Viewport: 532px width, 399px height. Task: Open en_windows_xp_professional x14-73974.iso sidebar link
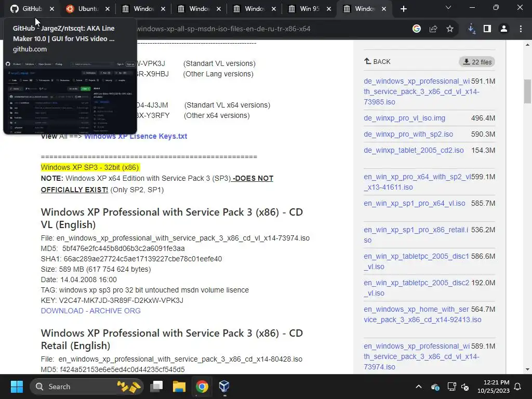click(417, 356)
